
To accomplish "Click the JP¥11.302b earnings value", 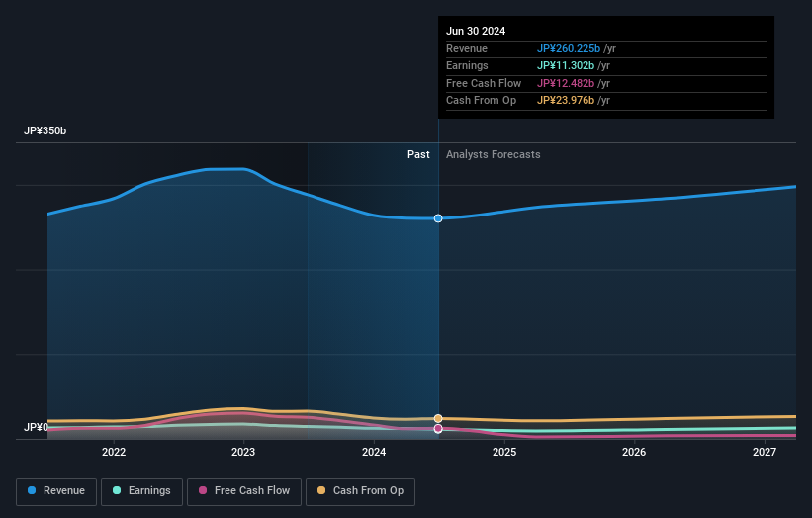I will coord(566,65).
